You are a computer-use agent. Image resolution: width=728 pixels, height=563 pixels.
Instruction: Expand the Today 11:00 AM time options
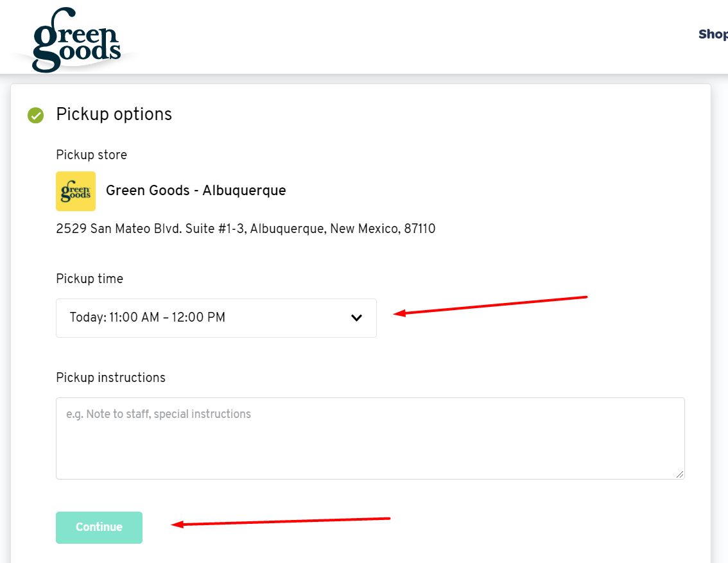[216, 318]
